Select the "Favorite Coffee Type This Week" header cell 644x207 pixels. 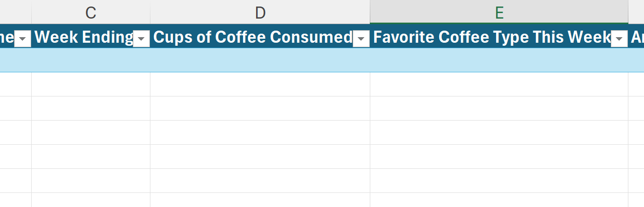click(492, 37)
